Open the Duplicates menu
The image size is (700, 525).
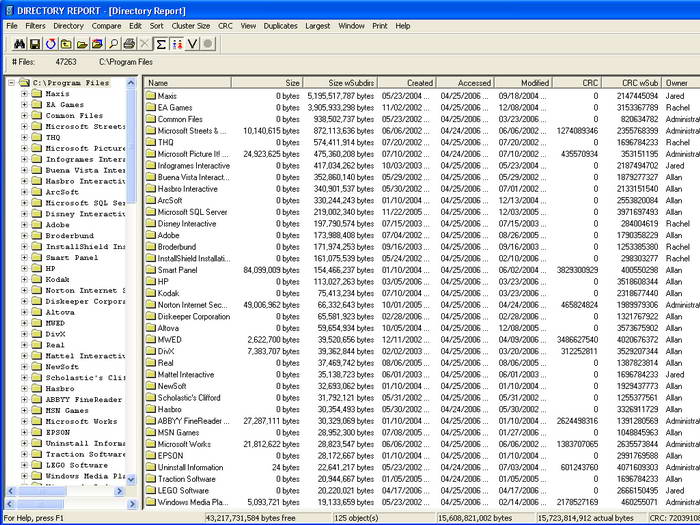coord(280,26)
